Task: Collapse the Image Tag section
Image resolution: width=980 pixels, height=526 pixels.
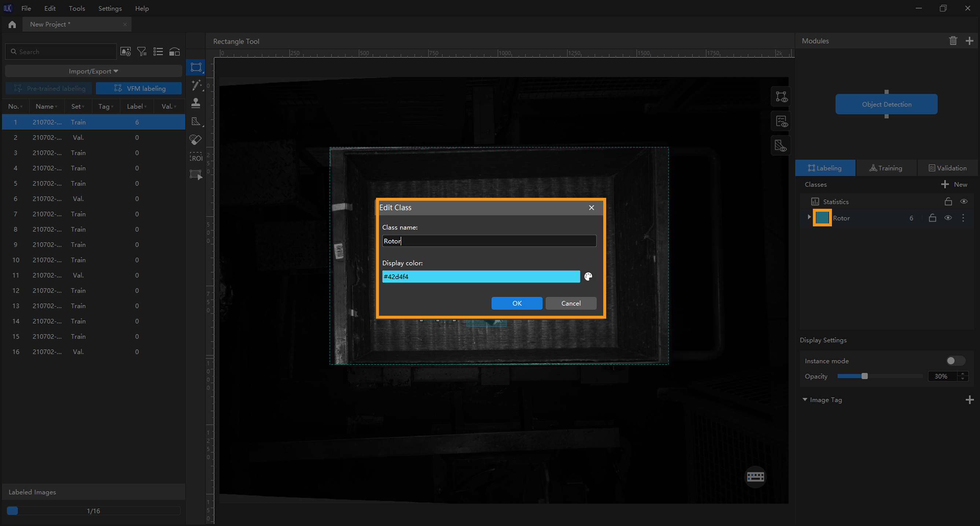Action: 805,400
